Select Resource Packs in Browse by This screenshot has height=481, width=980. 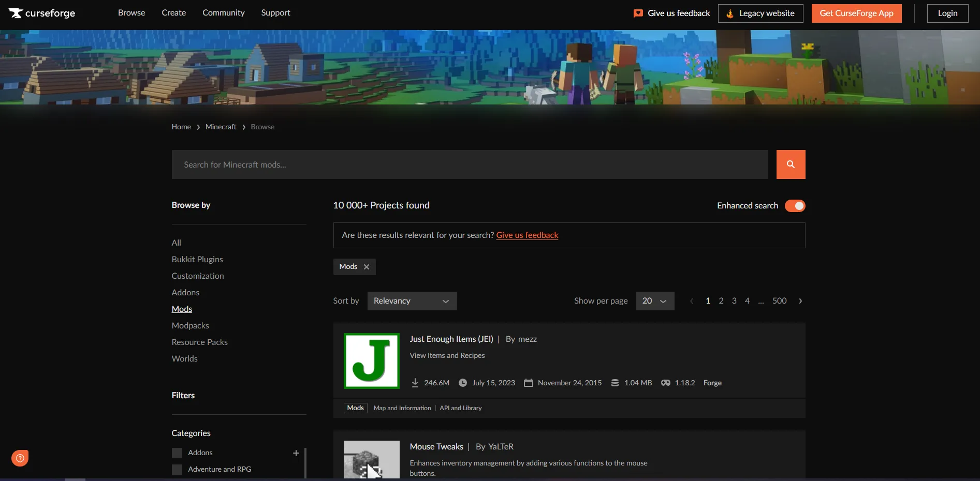pos(200,342)
